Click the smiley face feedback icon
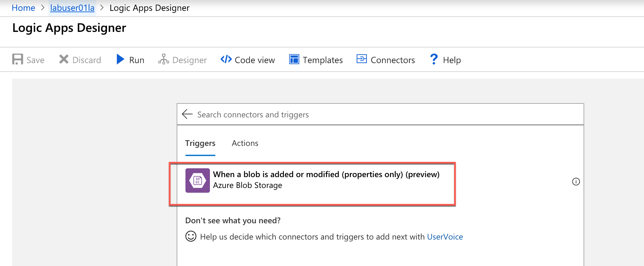This screenshot has height=266, width=644. [191, 236]
